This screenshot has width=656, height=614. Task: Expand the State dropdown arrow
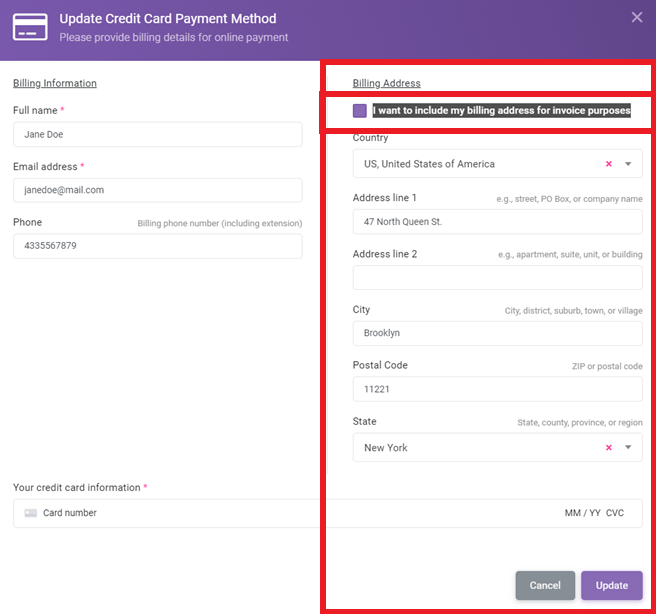(x=628, y=448)
